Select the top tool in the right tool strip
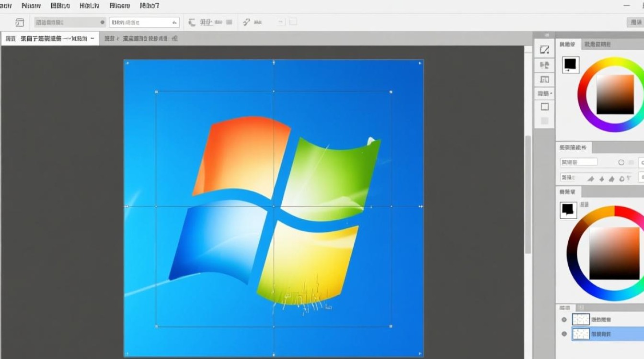Image resolution: width=644 pixels, height=359 pixels. 544,50
